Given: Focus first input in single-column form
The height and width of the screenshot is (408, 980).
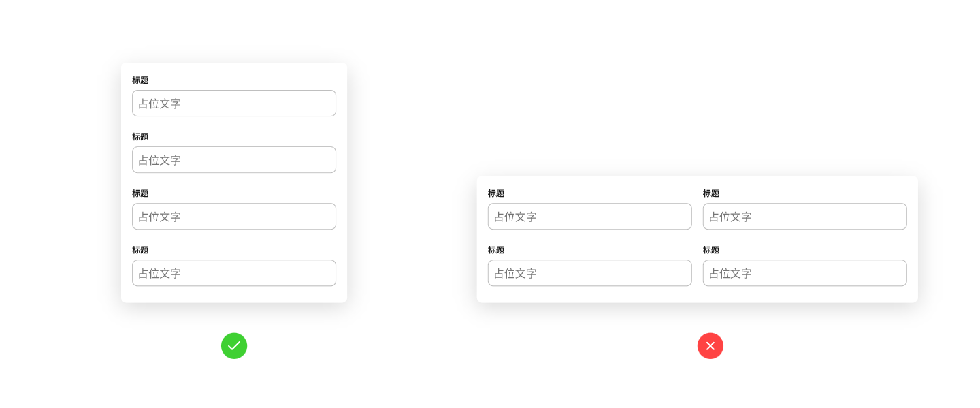Looking at the screenshot, I should pyautogui.click(x=234, y=104).
